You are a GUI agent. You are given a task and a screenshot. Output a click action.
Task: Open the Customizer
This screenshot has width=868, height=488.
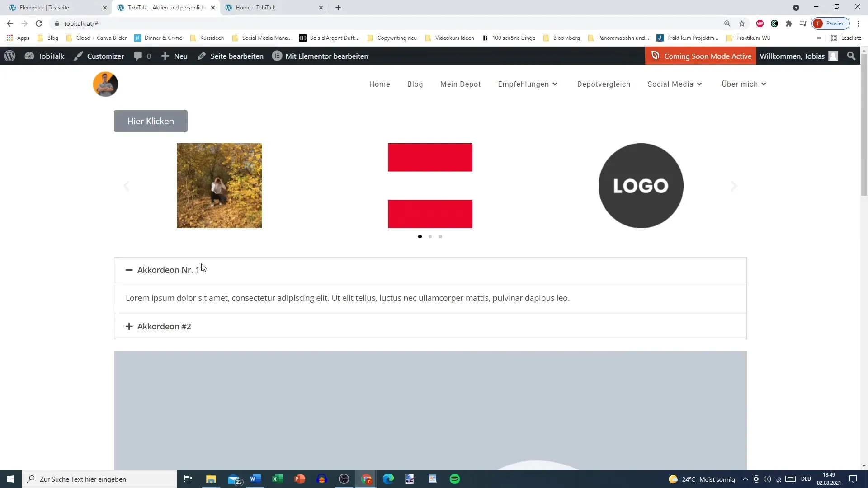(x=99, y=56)
